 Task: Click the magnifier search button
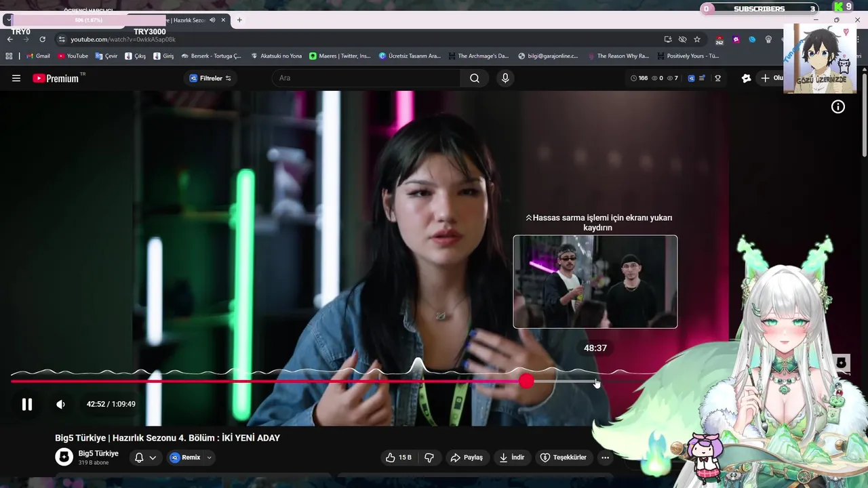[475, 78]
